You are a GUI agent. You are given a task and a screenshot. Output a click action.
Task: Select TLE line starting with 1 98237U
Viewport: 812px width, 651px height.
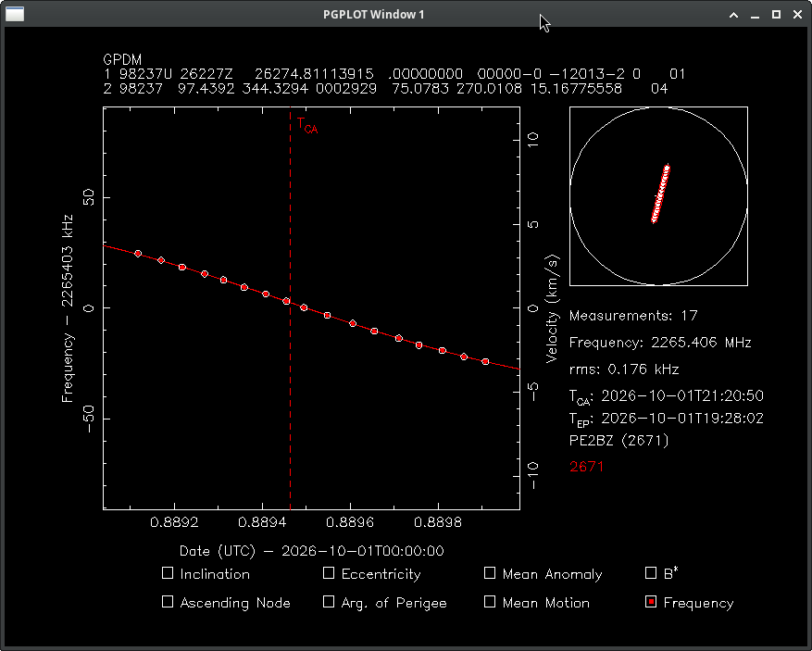pyautogui.click(x=394, y=74)
